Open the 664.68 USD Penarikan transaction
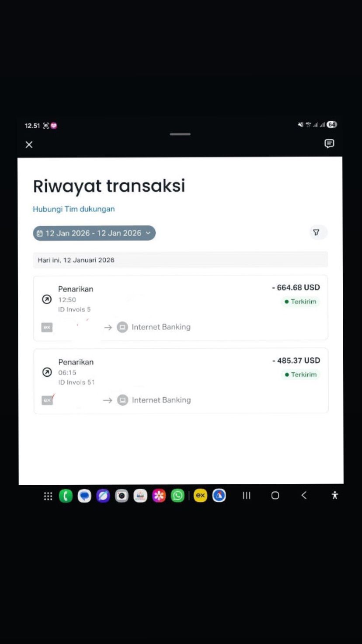The height and width of the screenshot is (644, 362). click(x=181, y=308)
